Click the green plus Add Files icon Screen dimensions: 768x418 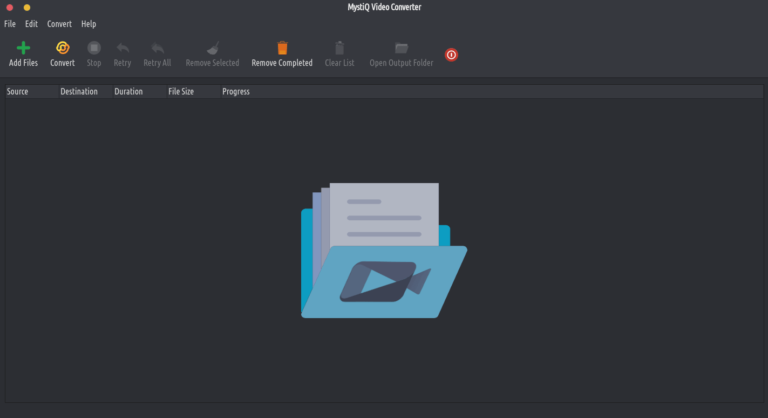(23, 48)
